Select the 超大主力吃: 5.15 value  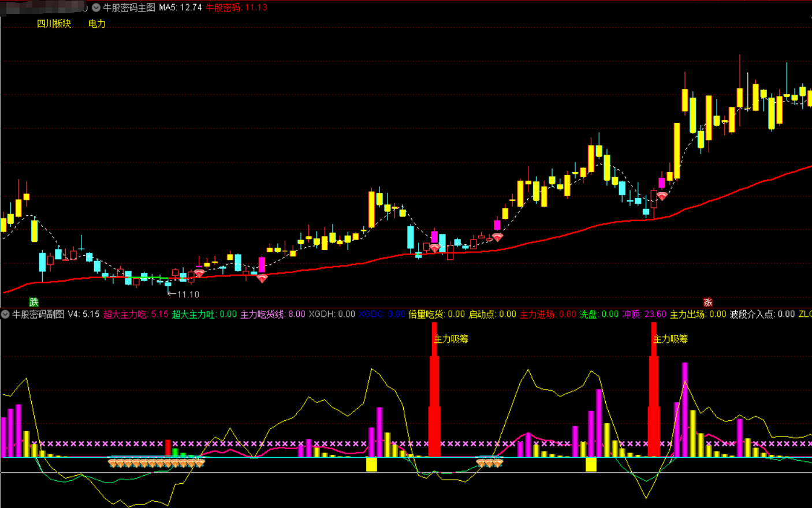click(136, 314)
